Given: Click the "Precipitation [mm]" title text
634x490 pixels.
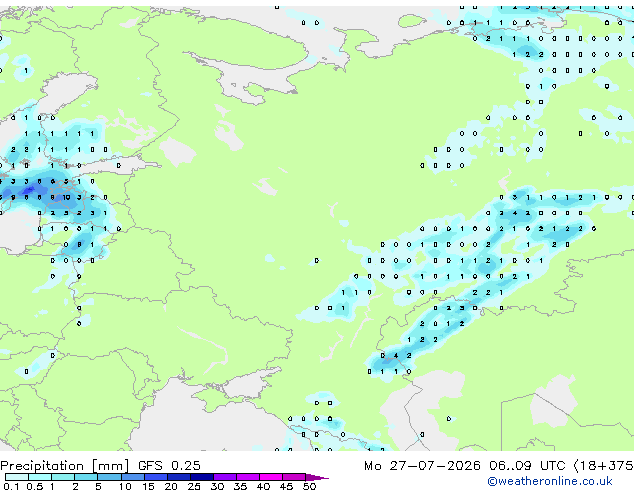Looking at the screenshot, I should tap(65, 466).
